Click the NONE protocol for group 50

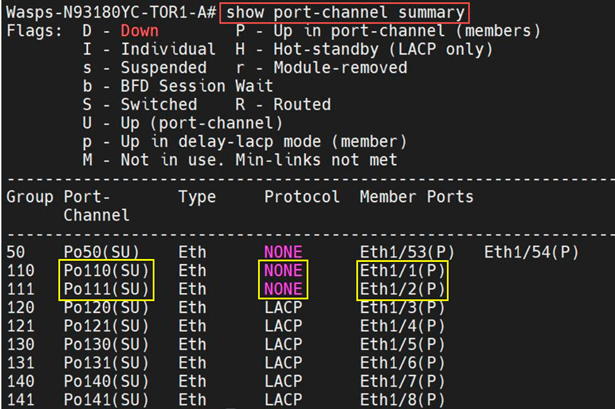(283, 251)
